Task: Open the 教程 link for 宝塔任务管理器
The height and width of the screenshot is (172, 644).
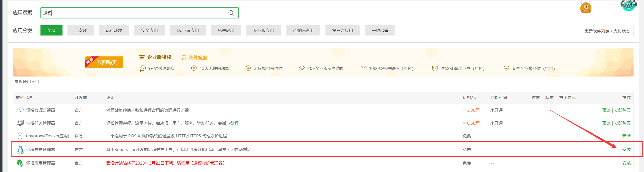Action: [234, 123]
